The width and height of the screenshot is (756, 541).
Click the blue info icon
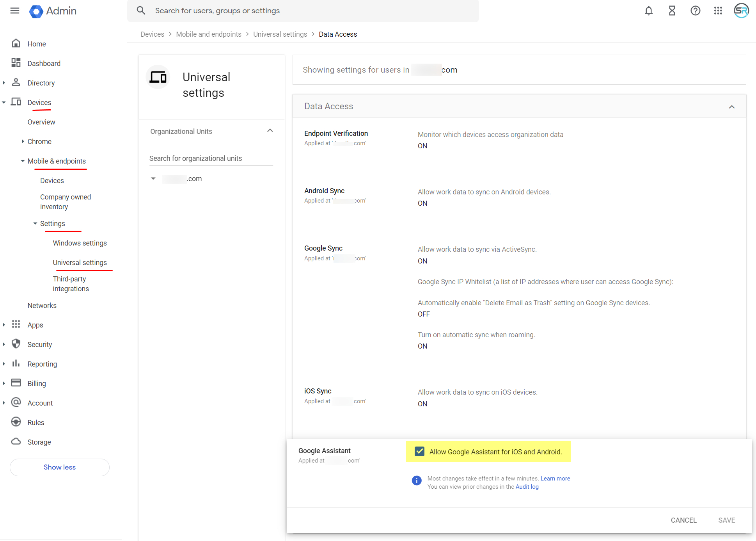click(x=417, y=480)
